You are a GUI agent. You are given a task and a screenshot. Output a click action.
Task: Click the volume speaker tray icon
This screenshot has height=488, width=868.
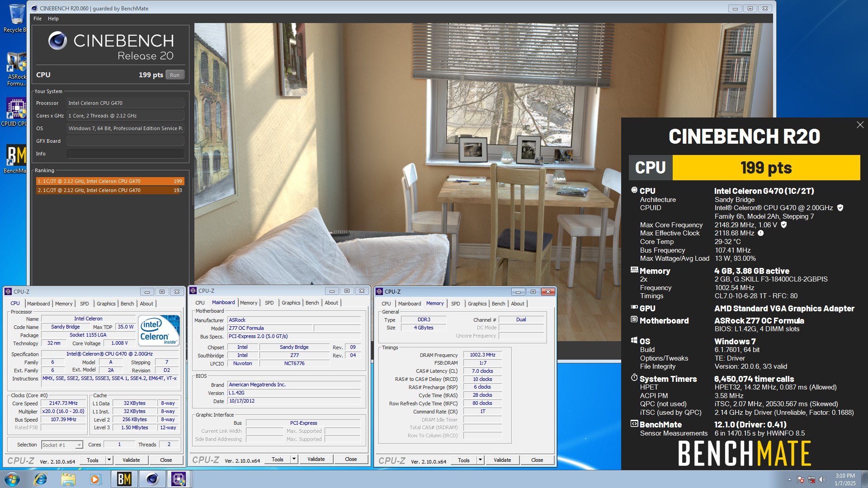822,479
